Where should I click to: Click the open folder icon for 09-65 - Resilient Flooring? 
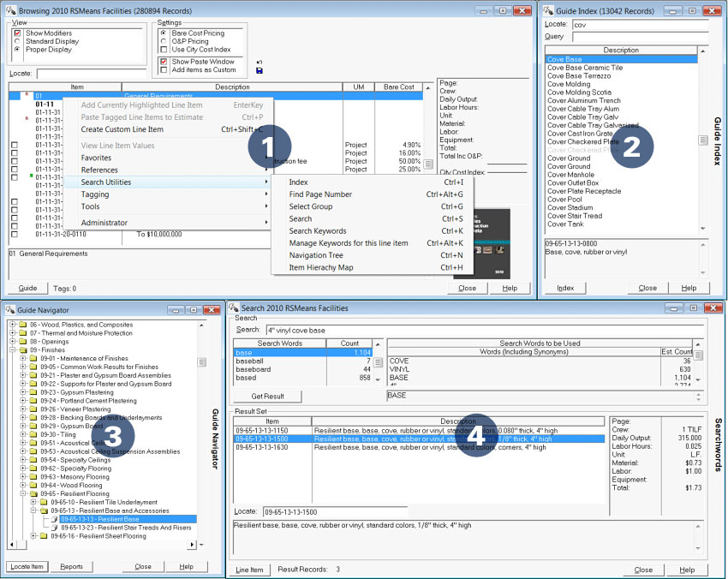click(33, 493)
